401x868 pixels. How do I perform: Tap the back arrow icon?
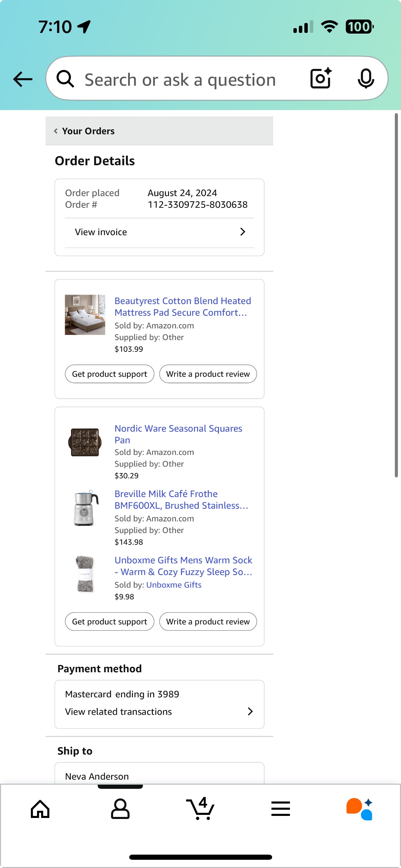click(23, 79)
